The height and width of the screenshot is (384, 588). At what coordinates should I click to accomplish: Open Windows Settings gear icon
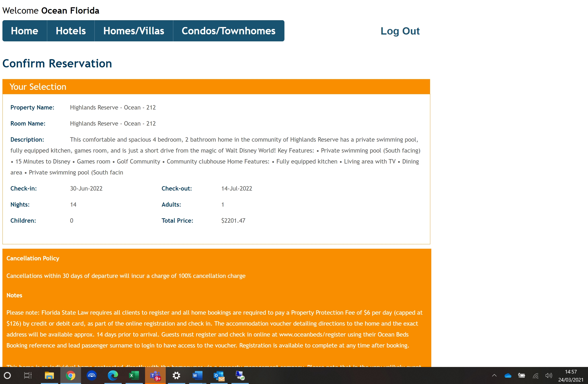176,375
